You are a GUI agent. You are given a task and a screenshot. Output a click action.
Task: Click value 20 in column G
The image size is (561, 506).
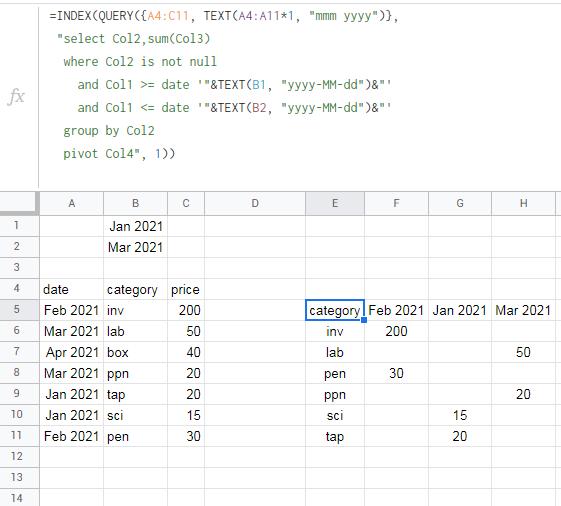[460, 436]
